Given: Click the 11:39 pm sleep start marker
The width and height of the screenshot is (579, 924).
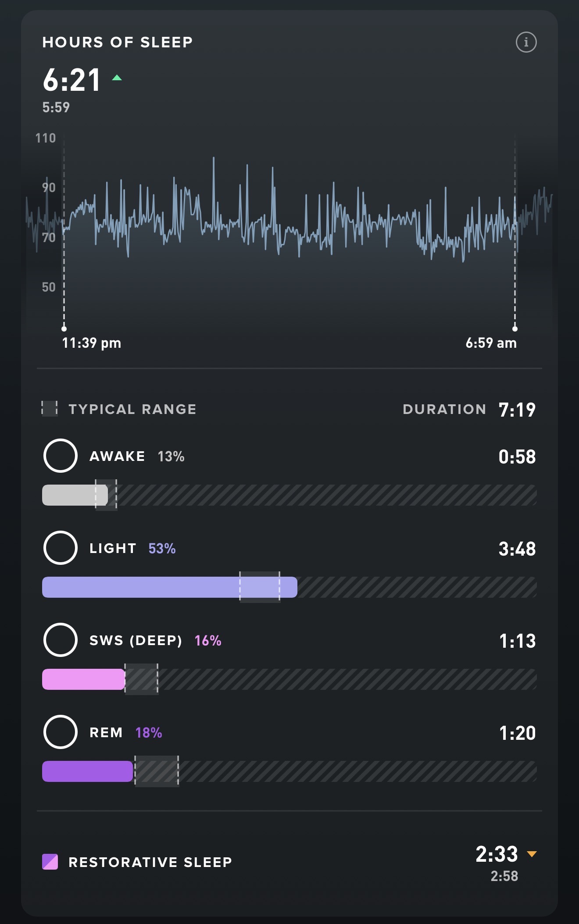Looking at the screenshot, I should tap(64, 328).
